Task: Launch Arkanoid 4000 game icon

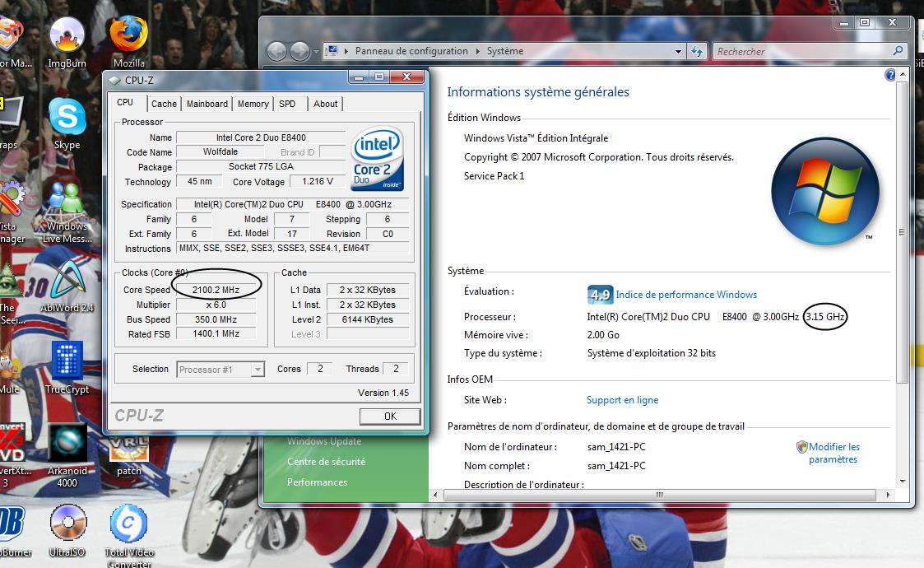Action: click(67, 445)
